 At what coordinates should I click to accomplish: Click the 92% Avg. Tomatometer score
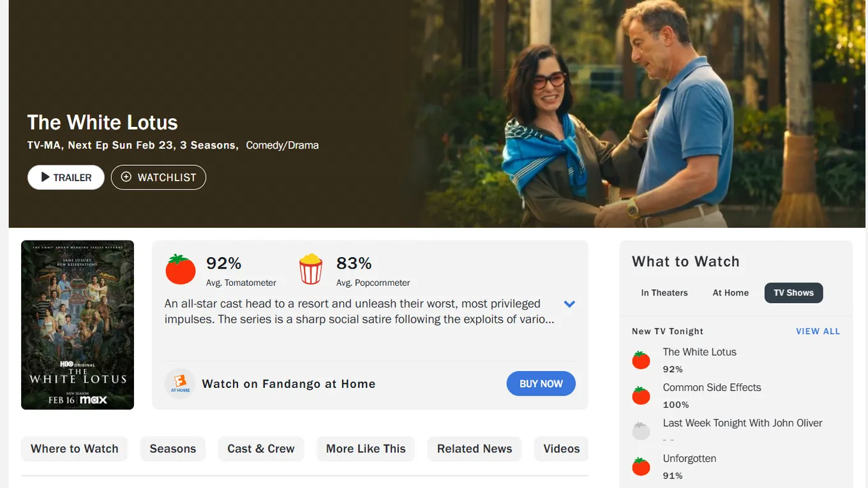pos(223,263)
